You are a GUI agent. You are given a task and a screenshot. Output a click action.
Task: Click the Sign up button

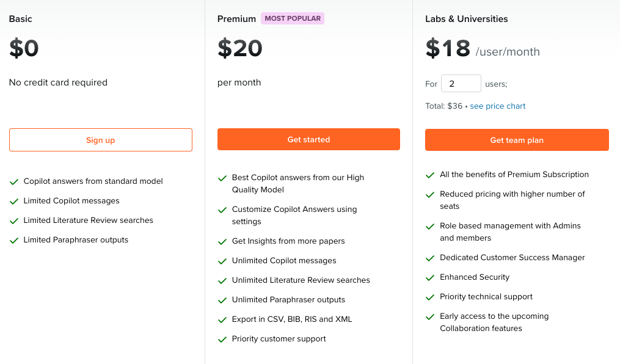100,140
